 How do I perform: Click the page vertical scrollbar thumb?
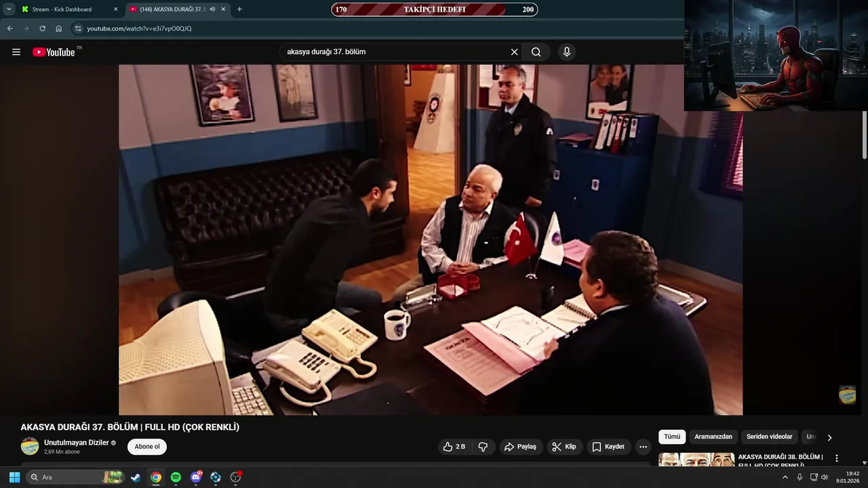pos(864,136)
